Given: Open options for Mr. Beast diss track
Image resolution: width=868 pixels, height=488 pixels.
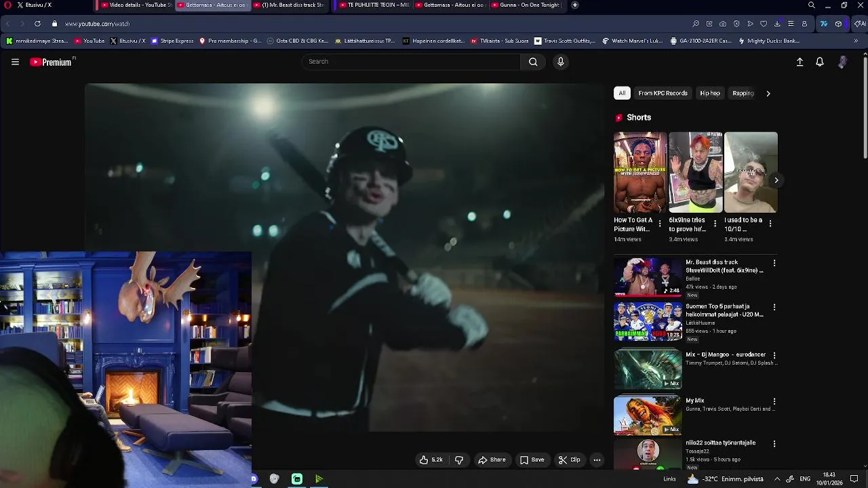Looking at the screenshot, I should point(774,263).
